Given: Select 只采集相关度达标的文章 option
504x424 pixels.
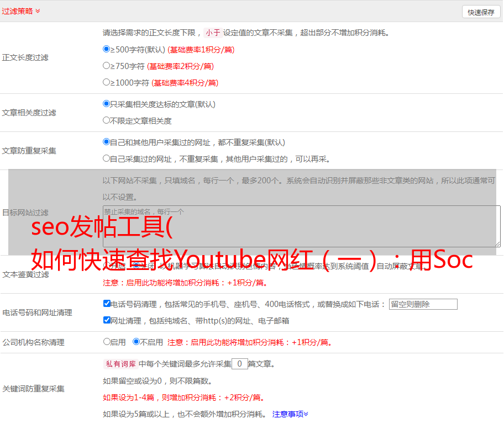Looking at the screenshot, I should coord(107,104).
